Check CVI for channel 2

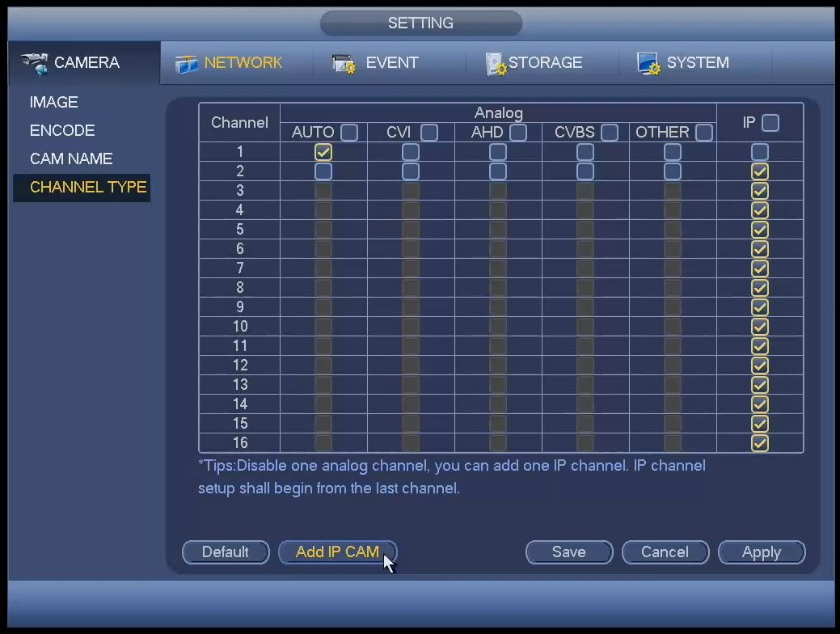[x=411, y=171]
